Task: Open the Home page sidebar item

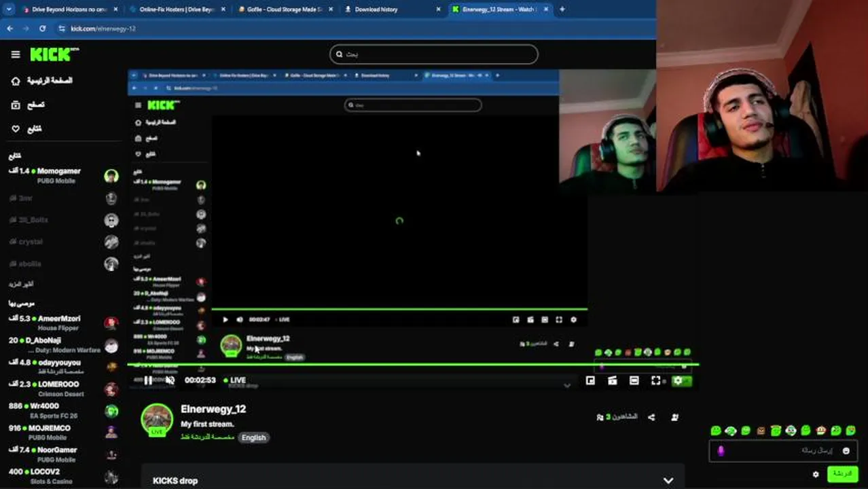Action: [x=42, y=81]
